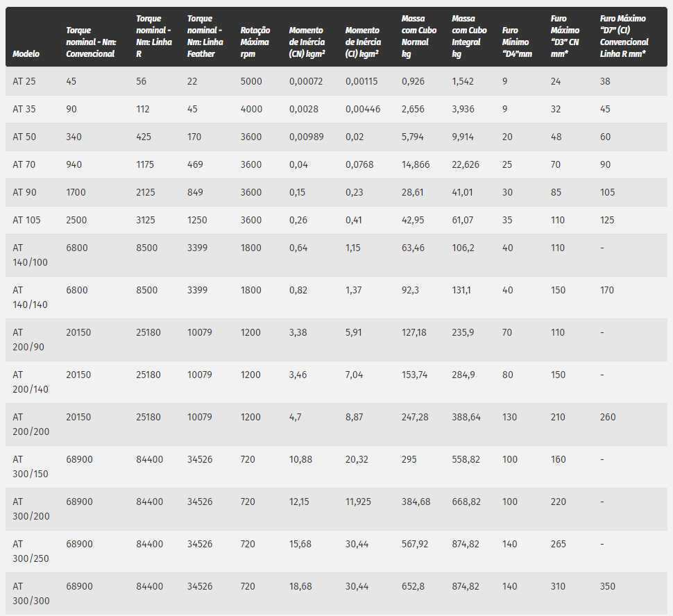Click the AT 50 model cell
This screenshot has height=616, width=673.
tap(24, 137)
